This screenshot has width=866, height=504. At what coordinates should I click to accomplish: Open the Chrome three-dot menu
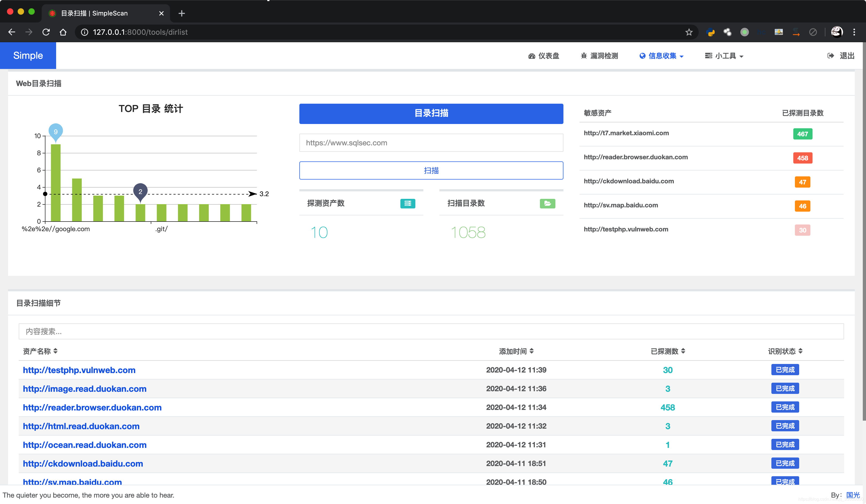coord(854,32)
